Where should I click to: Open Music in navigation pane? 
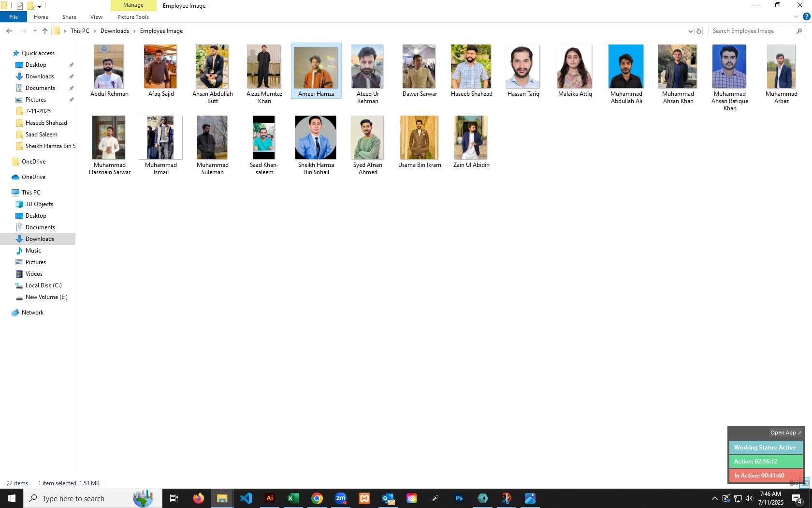point(33,251)
